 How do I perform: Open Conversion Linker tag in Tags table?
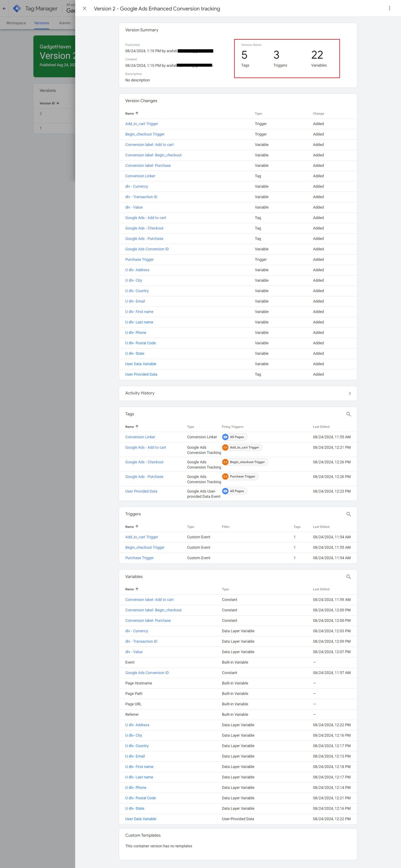tap(140, 437)
